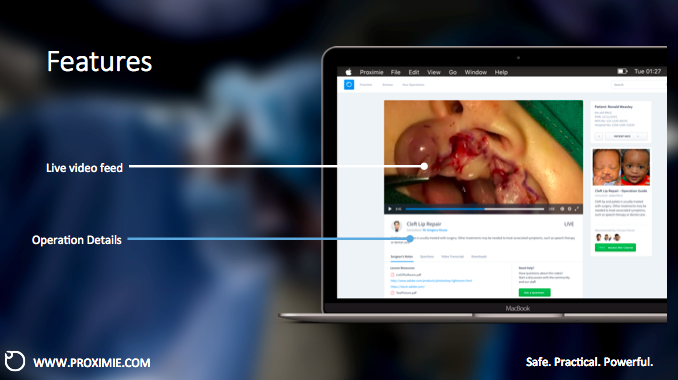This screenshot has height=380, width=678.
Task: Select the Surgeon's Notes tab
Action: tap(402, 257)
